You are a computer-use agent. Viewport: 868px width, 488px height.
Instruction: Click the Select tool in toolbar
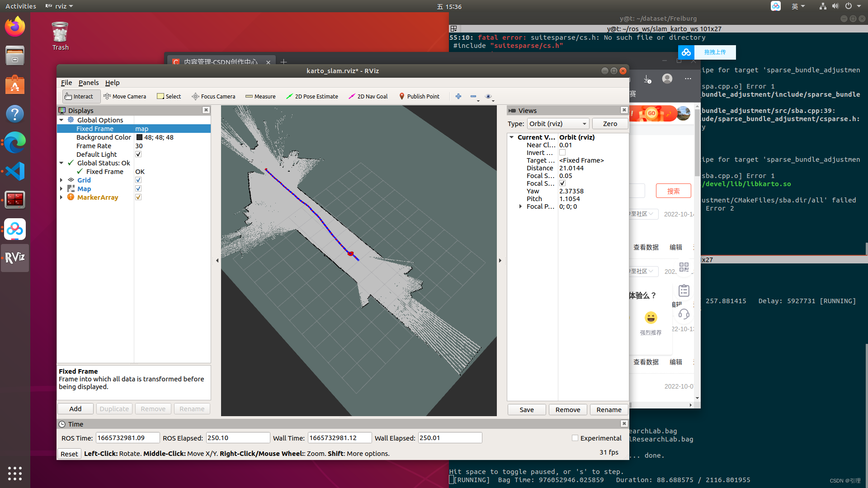tap(169, 96)
